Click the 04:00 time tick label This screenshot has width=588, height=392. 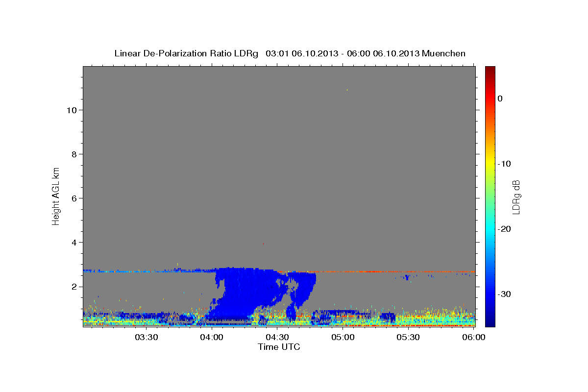pyautogui.click(x=212, y=337)
